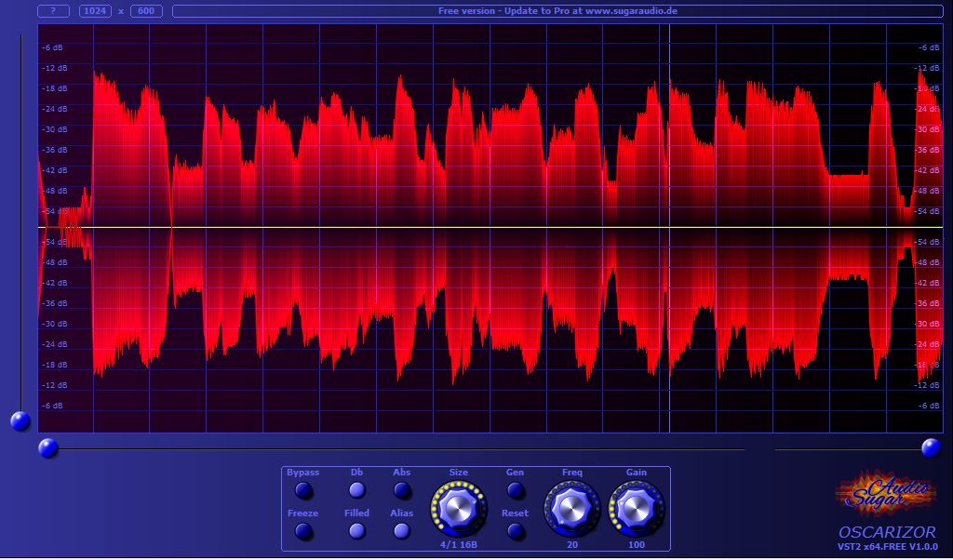Click the horizontal slider left blue ball
Viewport: 953px width, 560px height.
[x=48, y=449]
